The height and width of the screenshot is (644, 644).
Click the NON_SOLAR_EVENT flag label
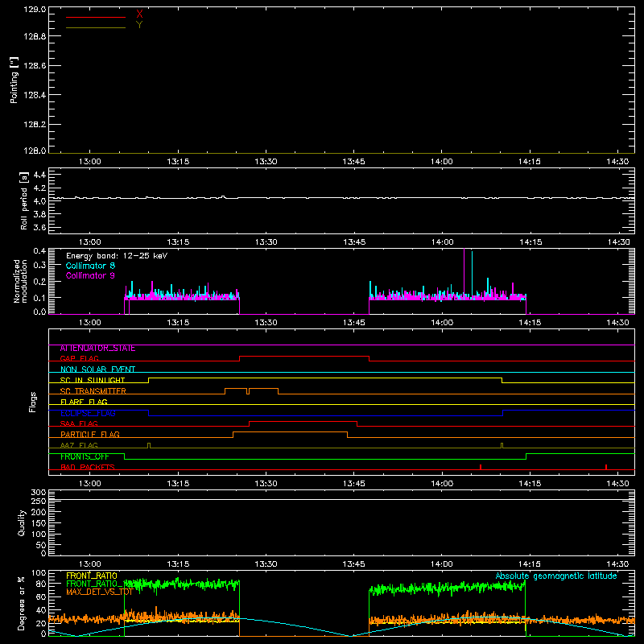pyautogui.click(x=97, y=369)
